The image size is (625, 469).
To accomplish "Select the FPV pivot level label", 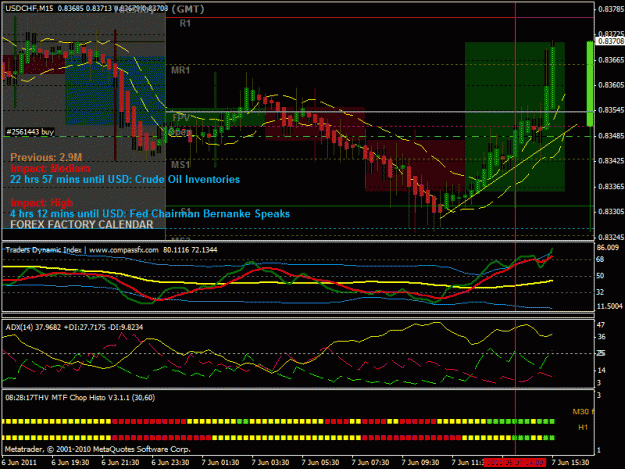I will [181, 118].
